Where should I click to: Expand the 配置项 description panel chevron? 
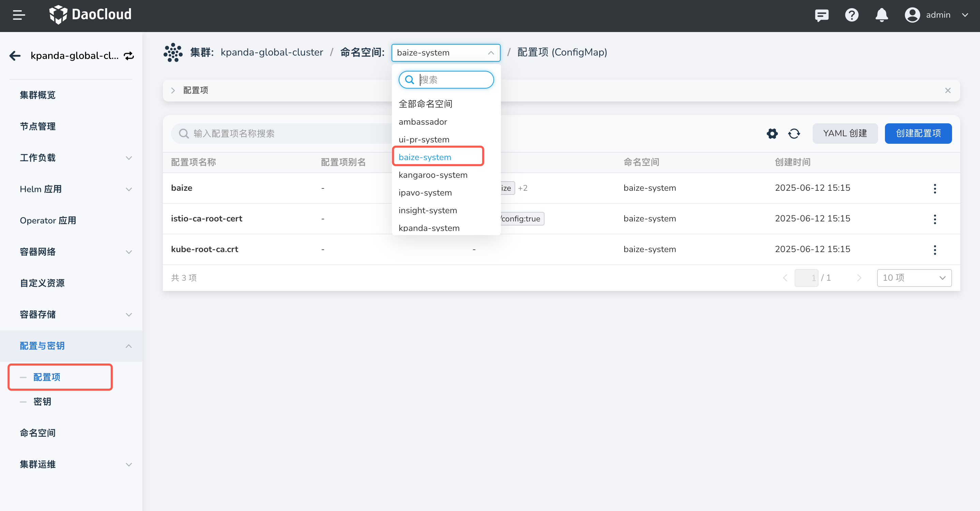173,91
